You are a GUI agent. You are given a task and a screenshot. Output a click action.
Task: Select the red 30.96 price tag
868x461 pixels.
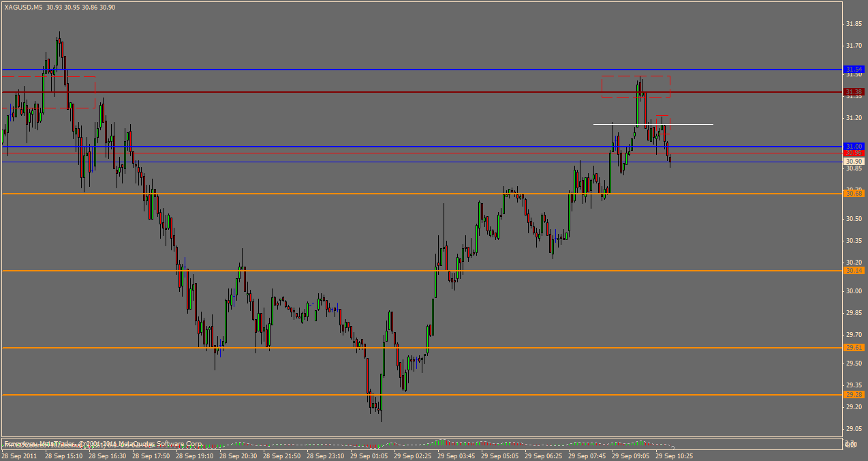pos(854,153)
